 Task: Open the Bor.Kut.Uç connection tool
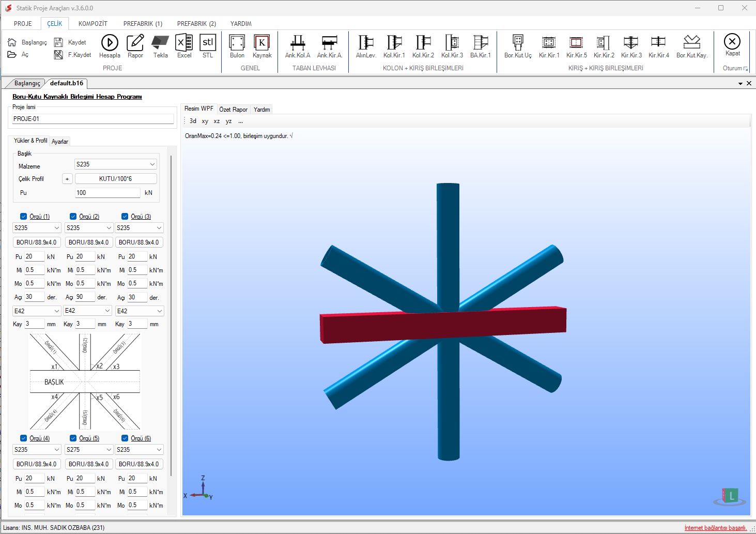tap(518, 47)
